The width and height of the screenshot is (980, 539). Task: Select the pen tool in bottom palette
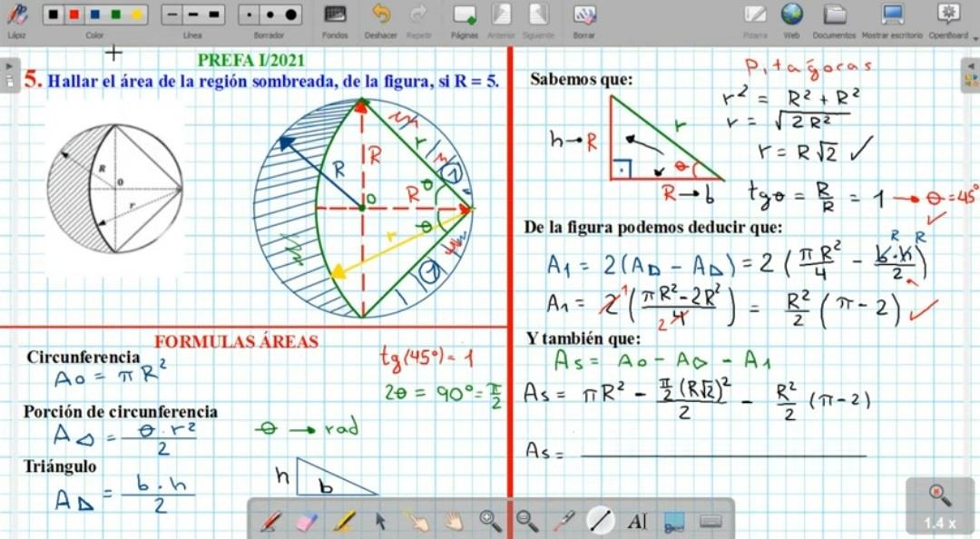click(x=270, y=521)
